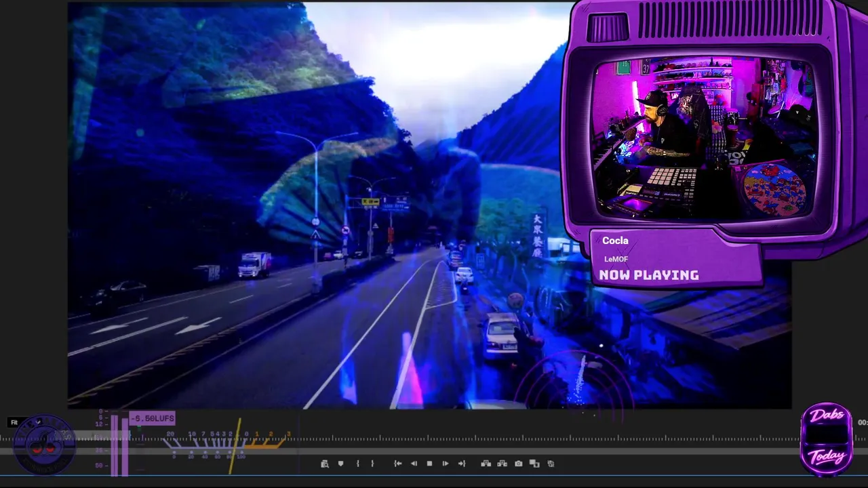Click the 'LeMOF' artist name
Image resolution: width=868 pixels, height=488 pixels.
click(616, 259)
